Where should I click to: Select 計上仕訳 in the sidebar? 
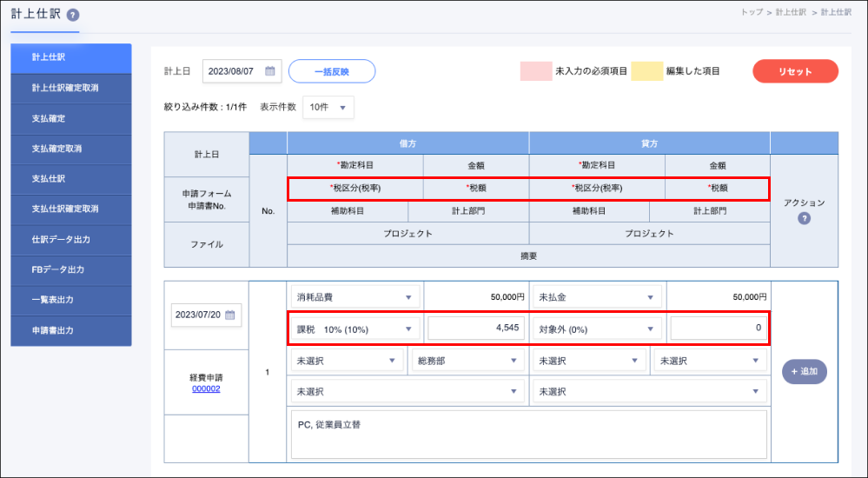pos(71,58)
